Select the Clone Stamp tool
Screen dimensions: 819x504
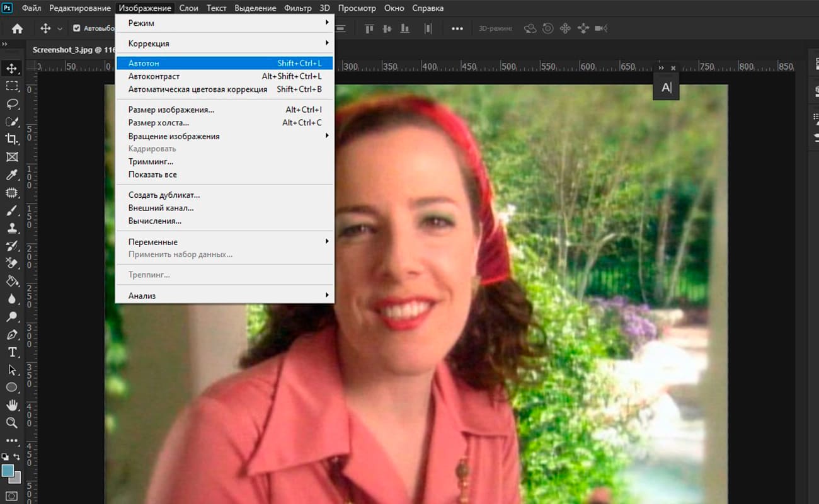coord(12,228)
